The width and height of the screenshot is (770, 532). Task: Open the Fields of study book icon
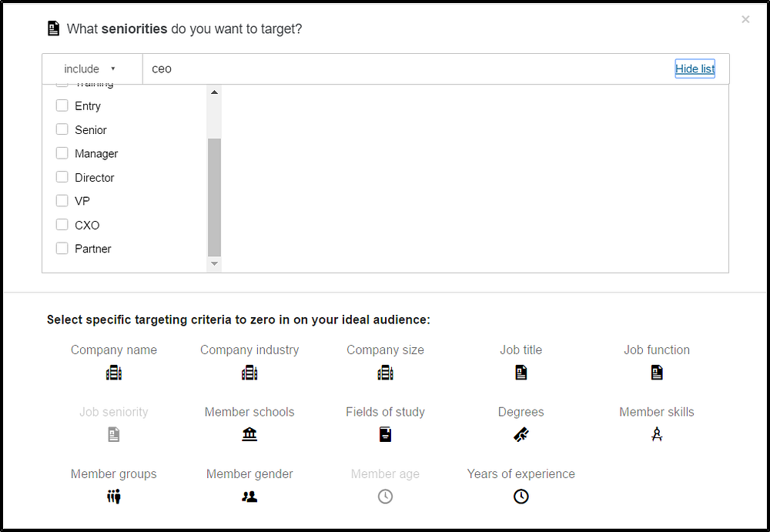[x=385, y=435]
